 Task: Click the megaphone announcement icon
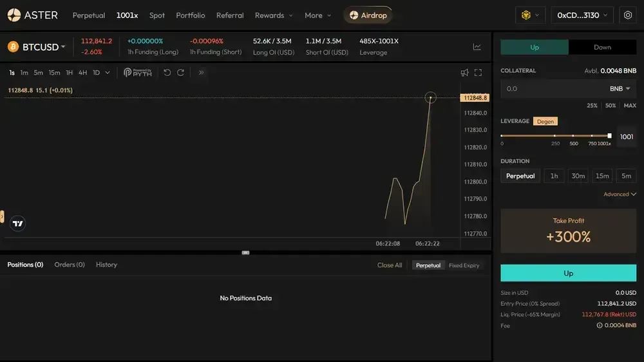[464, 73]
